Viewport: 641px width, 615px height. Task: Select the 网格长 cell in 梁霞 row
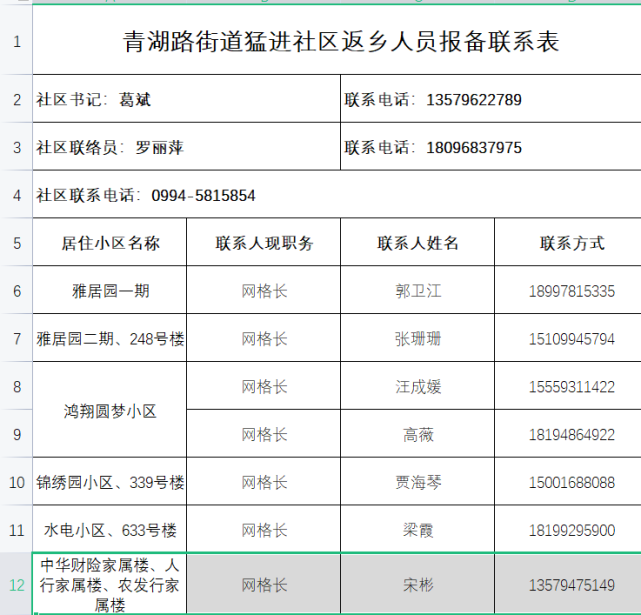264,530
